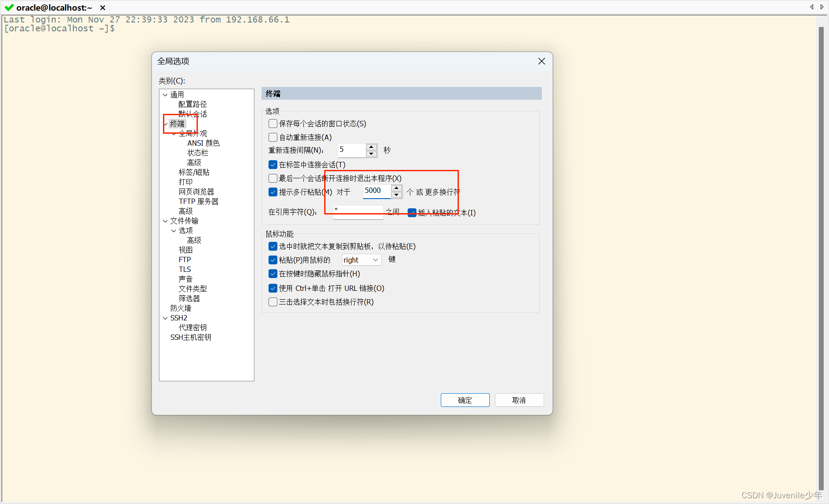The width and height of the screenshot is (829, 504).
Task: Collapse the 选项 node under 文件传输
Action: pos(174,231)
